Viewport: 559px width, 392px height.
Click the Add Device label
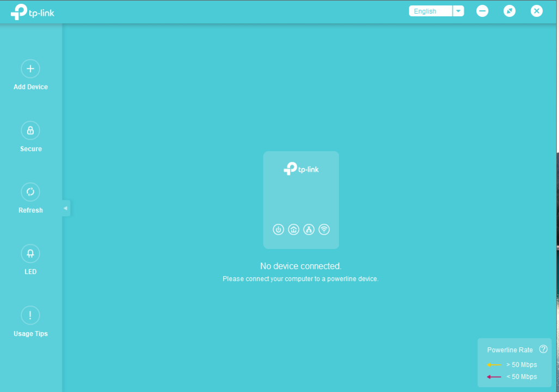30,87
